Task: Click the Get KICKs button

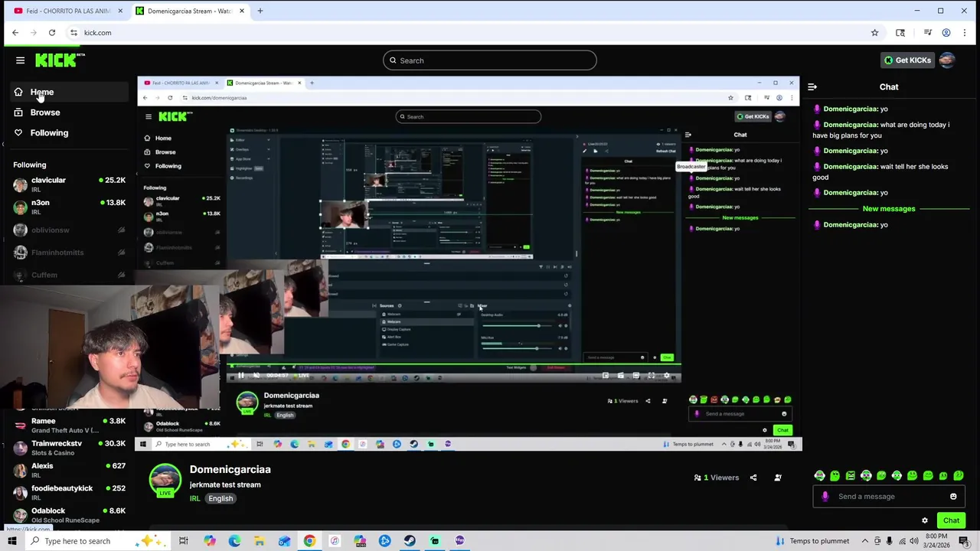Action: tap(908, 60)
